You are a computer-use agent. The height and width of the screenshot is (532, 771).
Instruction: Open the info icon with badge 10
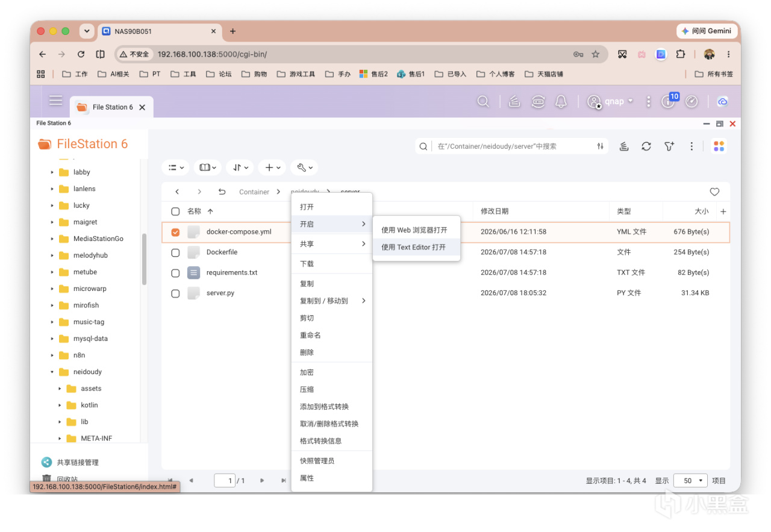[x=669, y=101]
